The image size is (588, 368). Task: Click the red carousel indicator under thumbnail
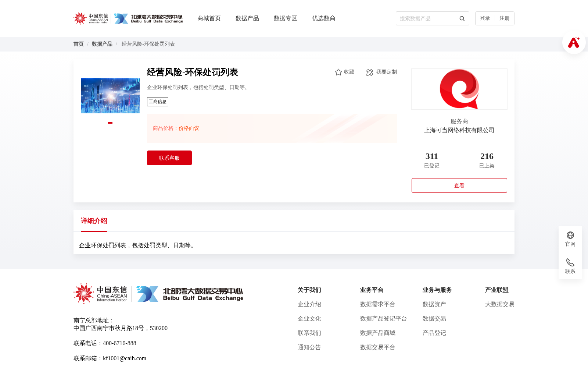[x=110, y=123]
